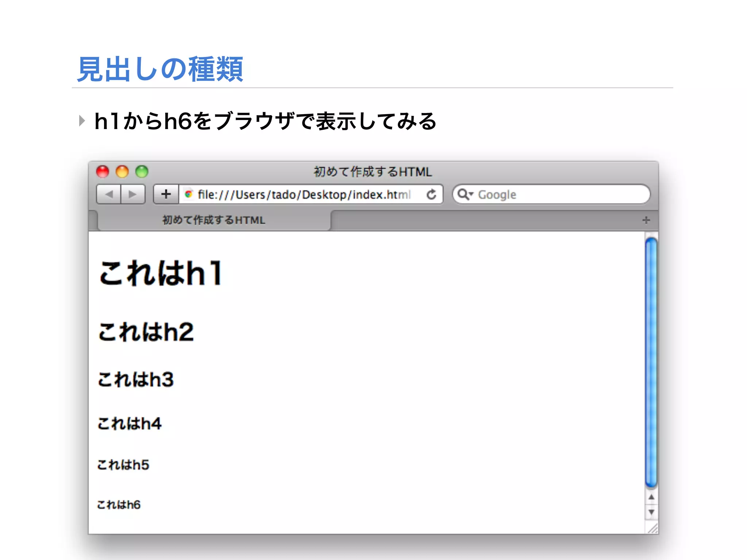This screenshot has width=747, height=560.
Task: Click the site favicon in address bar
Action: [x=189, y=194]
